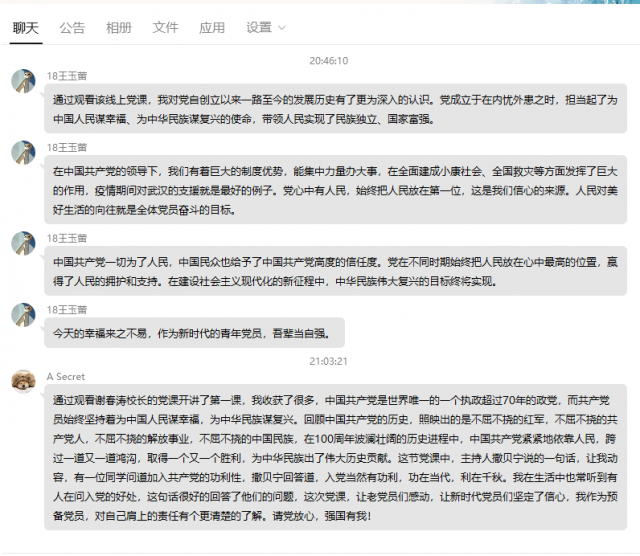This screenshot has height=556, width=640.
Task: Click the 20:46:10 timestamp
Action: click(329, 61)
